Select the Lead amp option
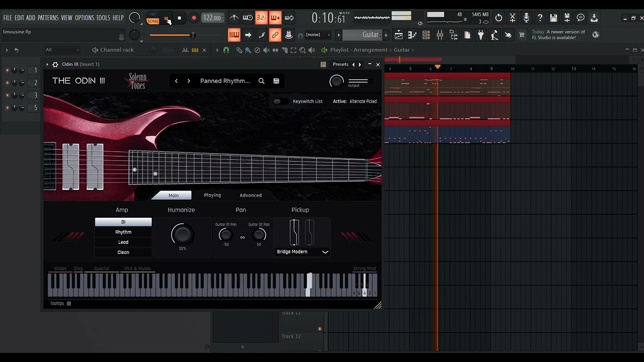The height and width of the screenshot is (362, 644). [123, 242]
